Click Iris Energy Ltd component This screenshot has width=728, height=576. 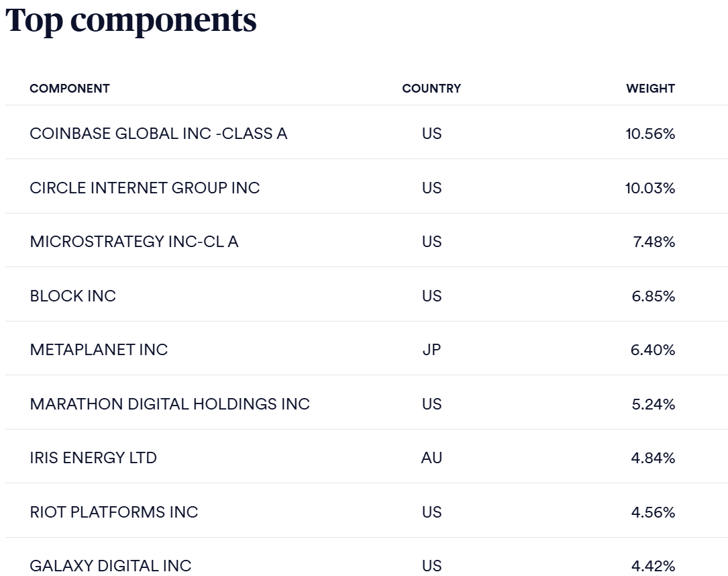click(93, 458)
